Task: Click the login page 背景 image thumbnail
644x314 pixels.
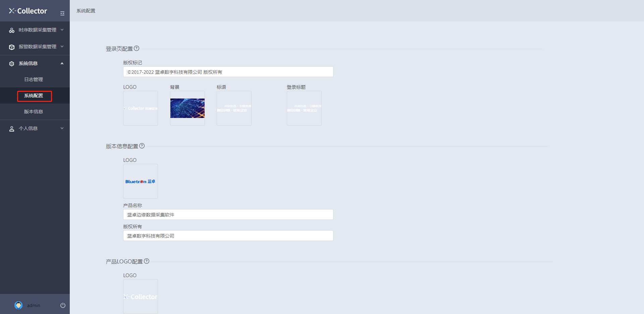Action: click(x=187, y=108)
